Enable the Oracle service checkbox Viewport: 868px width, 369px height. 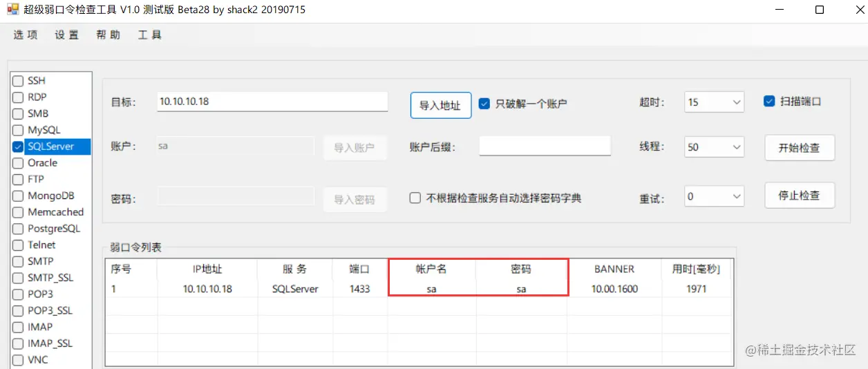[x=18, y=163]
